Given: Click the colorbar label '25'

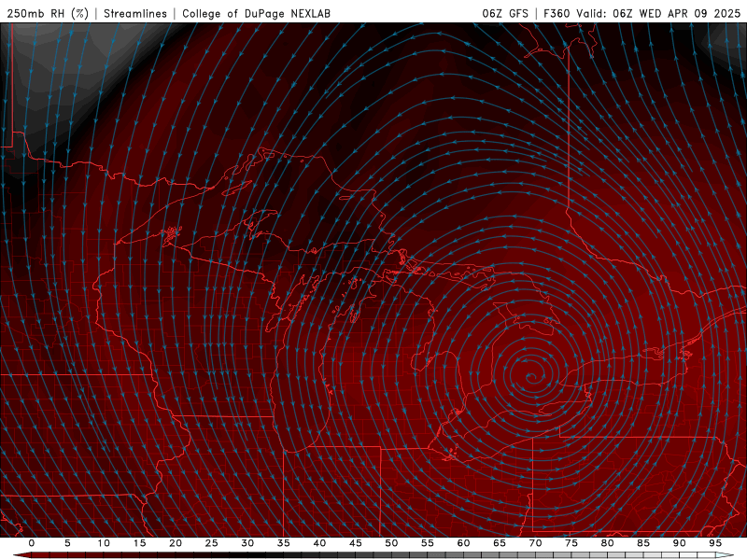Looking at the screenshot, I should [x=211, y=543].
